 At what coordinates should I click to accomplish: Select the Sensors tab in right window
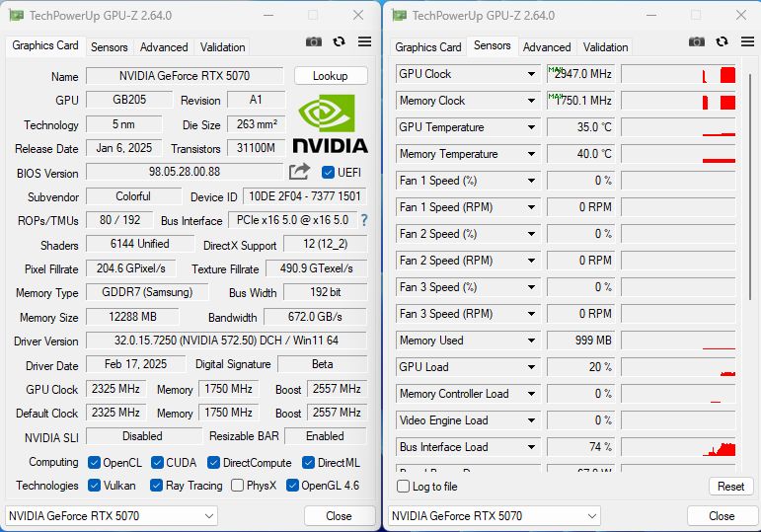(493, 45)
